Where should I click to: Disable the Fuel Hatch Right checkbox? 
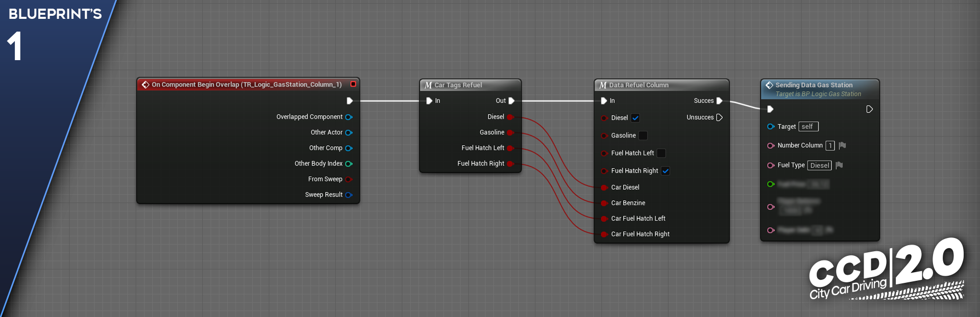tap(666, 171)
